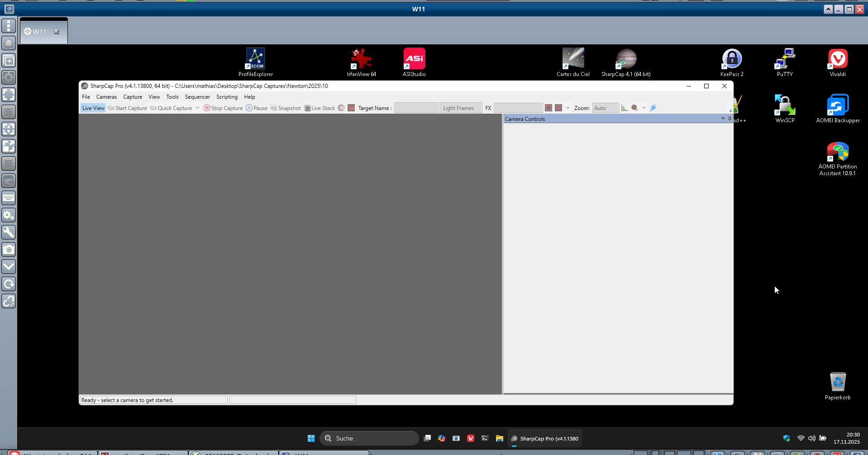The image size is (868, 455).
Task: Open the magnifier tool dropdown arrow
Action: [x=644, y=108]
